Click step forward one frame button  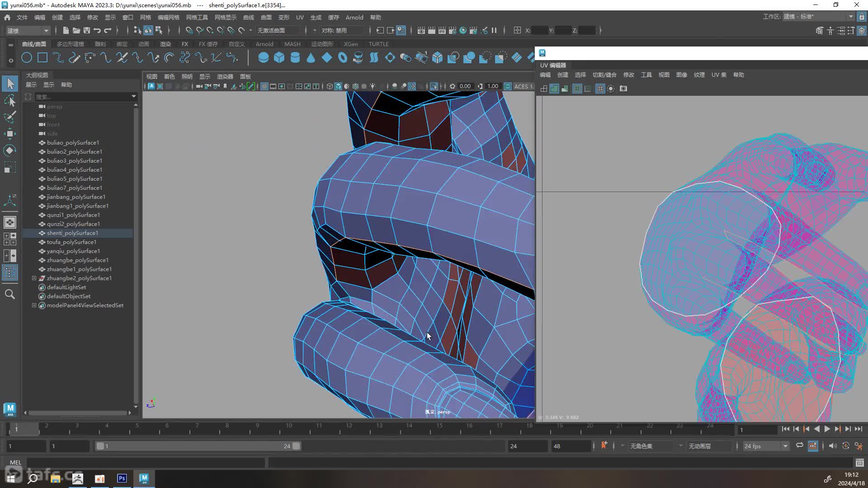pyautogui.click(x=848, y=429)
